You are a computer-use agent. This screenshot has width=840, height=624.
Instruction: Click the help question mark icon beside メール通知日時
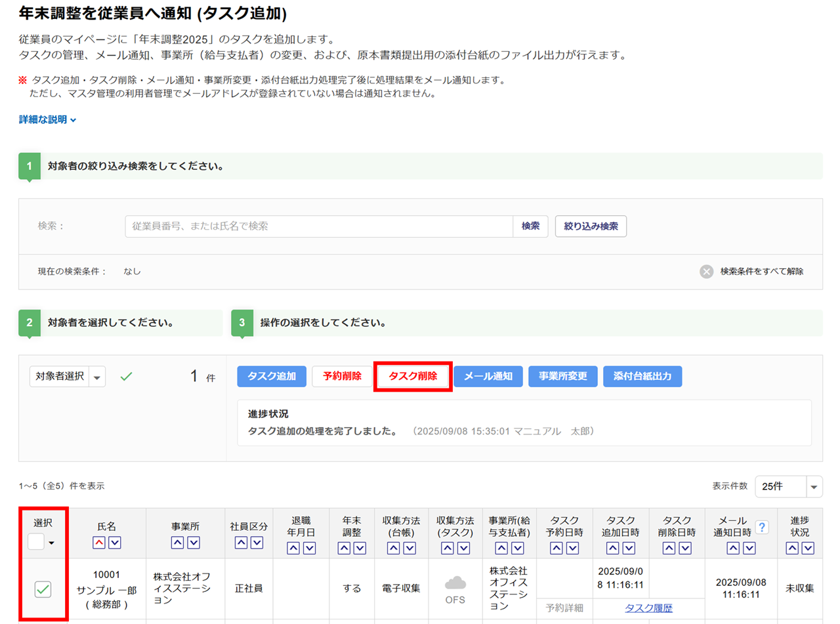(x=762, y=527)
